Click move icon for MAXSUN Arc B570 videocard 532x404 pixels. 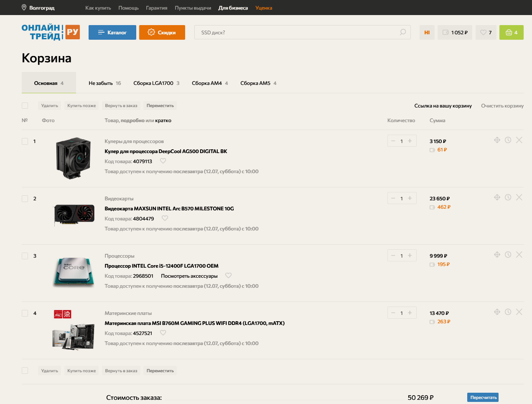pos(497,197)
